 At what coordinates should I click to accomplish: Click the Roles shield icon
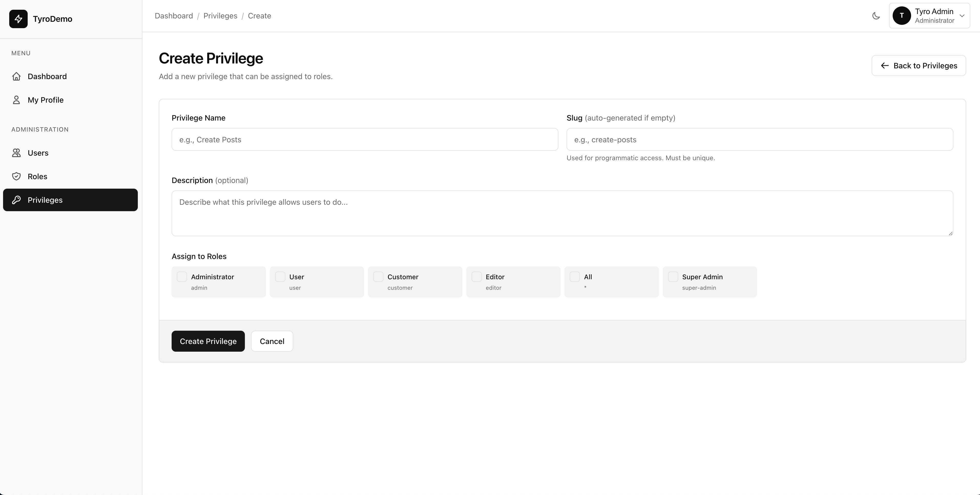tap(16, 176)
